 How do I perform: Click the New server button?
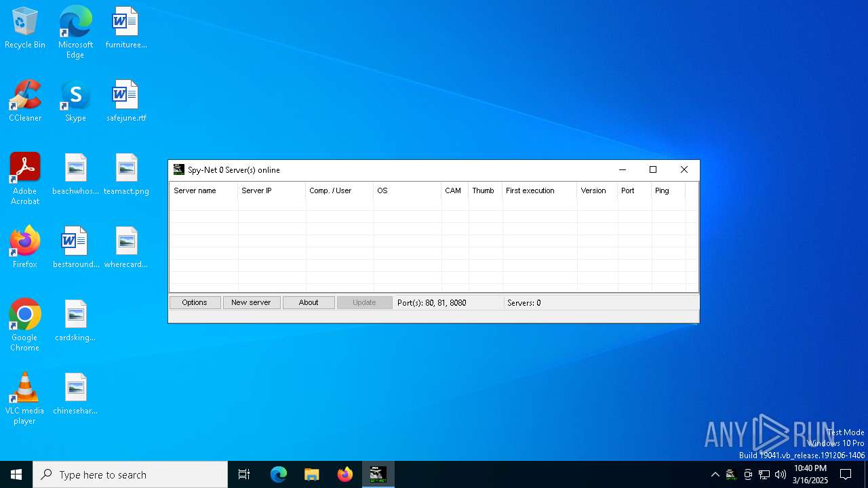click(x=251, y=302)
